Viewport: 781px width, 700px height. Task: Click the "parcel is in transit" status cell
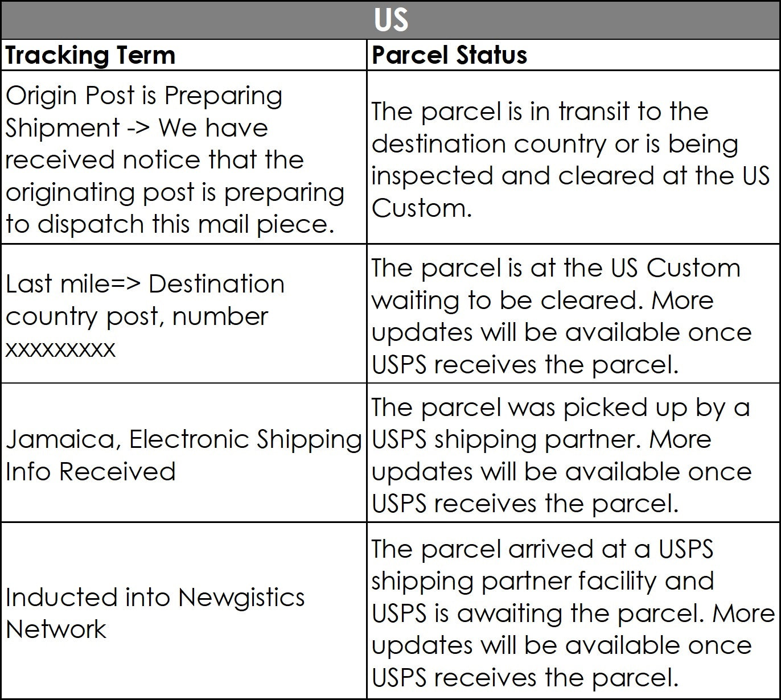click(573, 159)
